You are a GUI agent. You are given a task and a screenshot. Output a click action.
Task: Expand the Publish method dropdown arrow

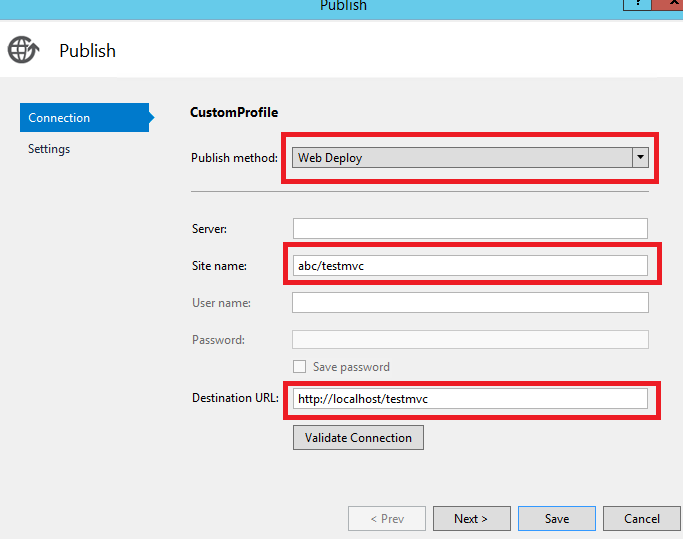tap(640, 158)
